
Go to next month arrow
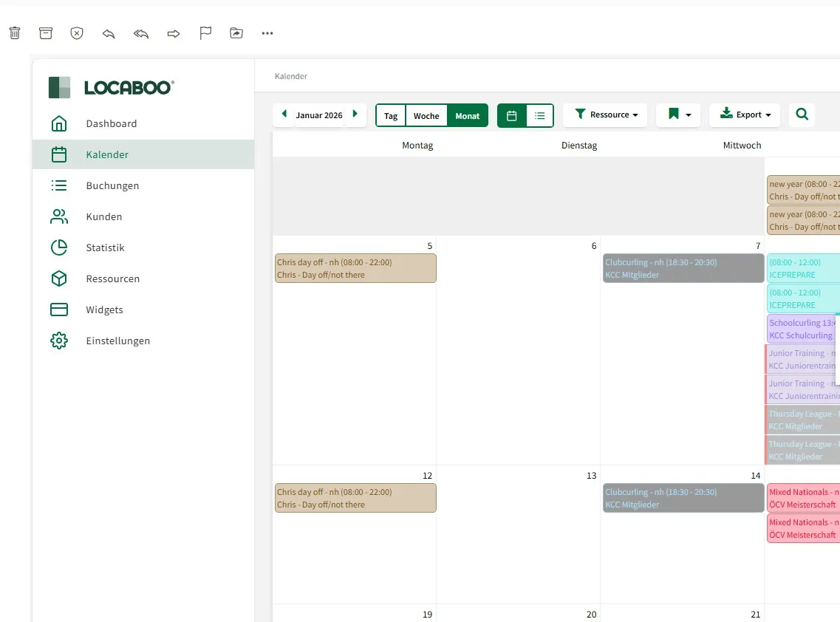355,115
